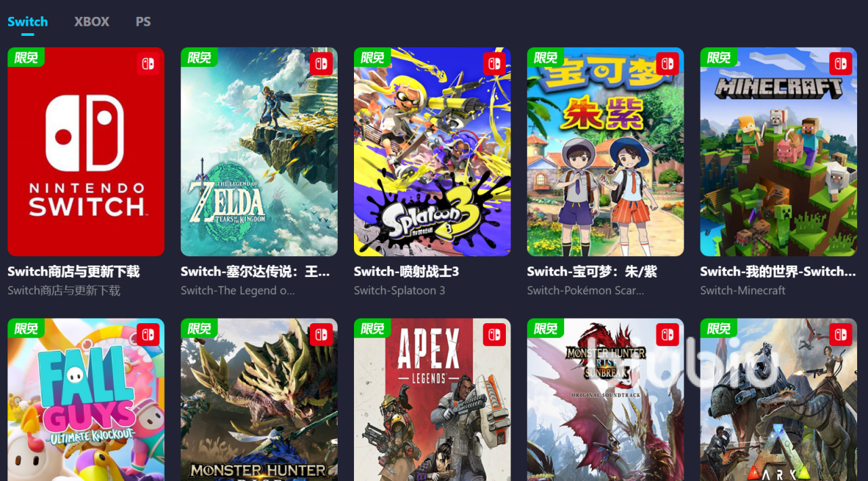Viewport: 868px width, 481px height.
Task: Click the Switch icon on Apex Legends cover
Action: point(494,335)
